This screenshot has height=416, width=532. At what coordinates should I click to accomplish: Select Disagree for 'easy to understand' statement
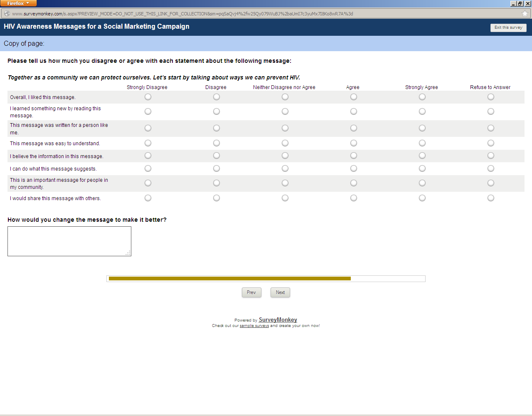click(217, 143)
